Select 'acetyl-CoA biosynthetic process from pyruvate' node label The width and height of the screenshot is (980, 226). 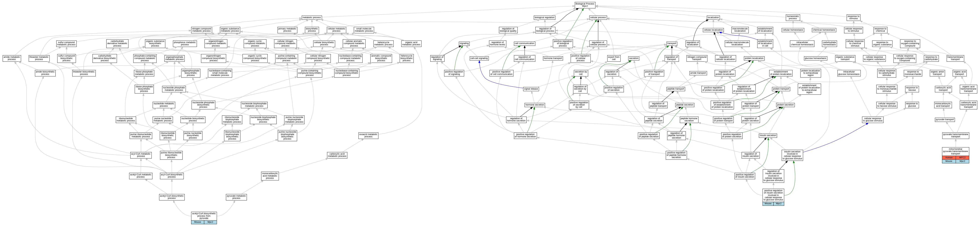pyautogui.click(x=204, y=216)
